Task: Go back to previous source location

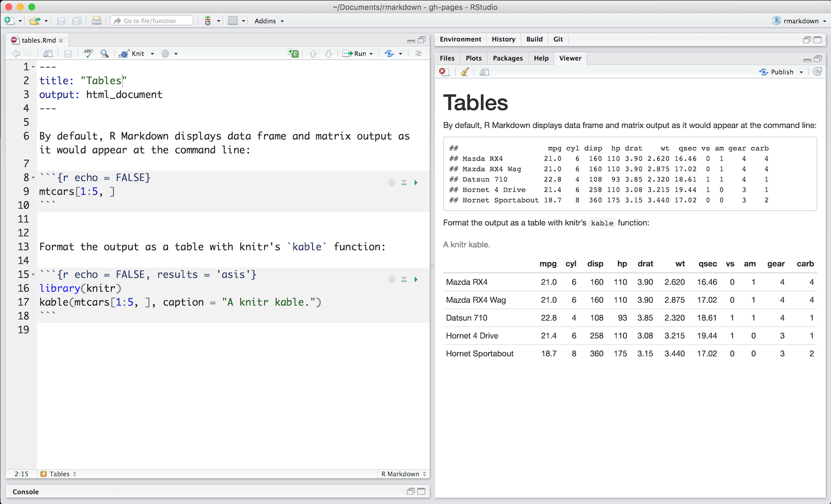Action: coord(16,54)
